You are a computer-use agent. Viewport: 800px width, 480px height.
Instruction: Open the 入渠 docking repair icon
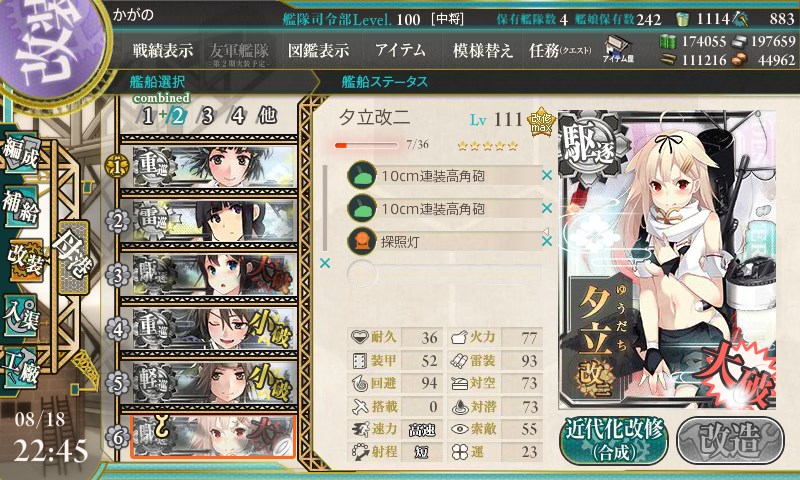[21, 315]
